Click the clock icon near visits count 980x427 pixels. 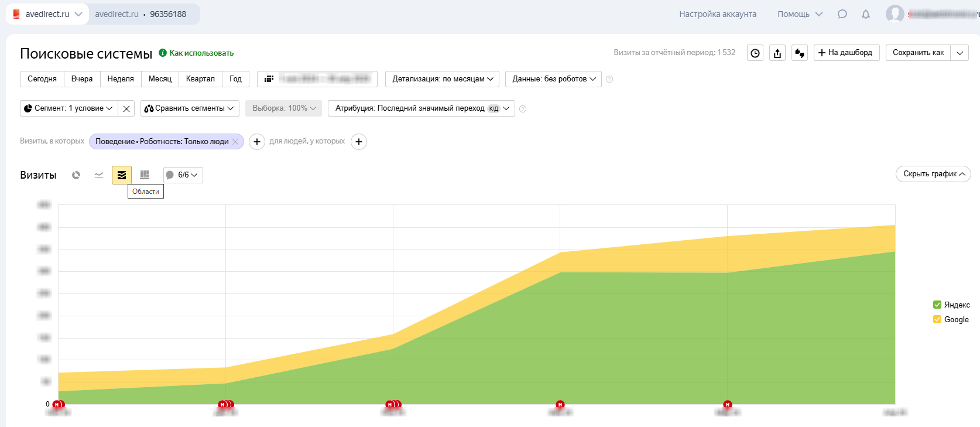tap(755, 53)
